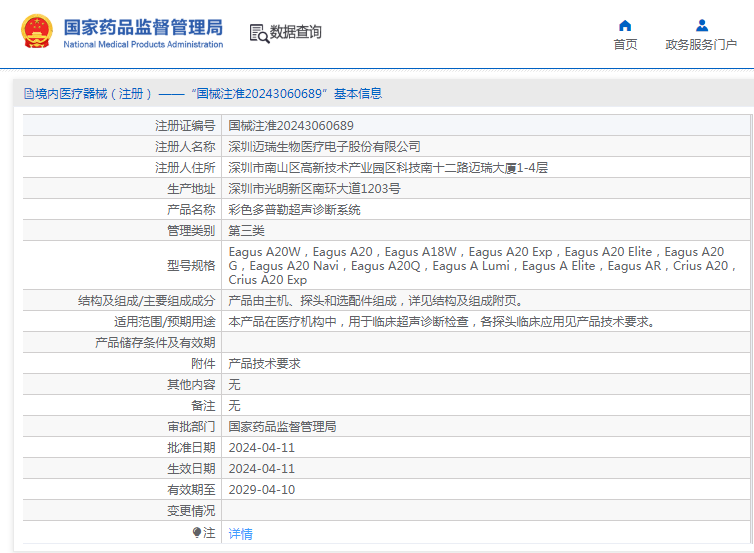Image resolution: width=754 pixels, height=553 pixels.
Task: Click the 批准日期 label
Action: click(x=191, y=448)
